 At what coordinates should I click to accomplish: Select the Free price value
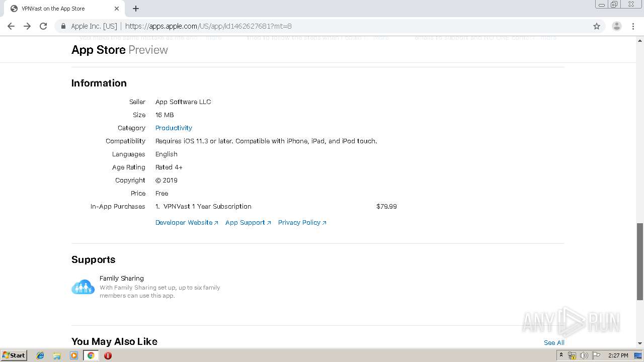click(162, 193)
